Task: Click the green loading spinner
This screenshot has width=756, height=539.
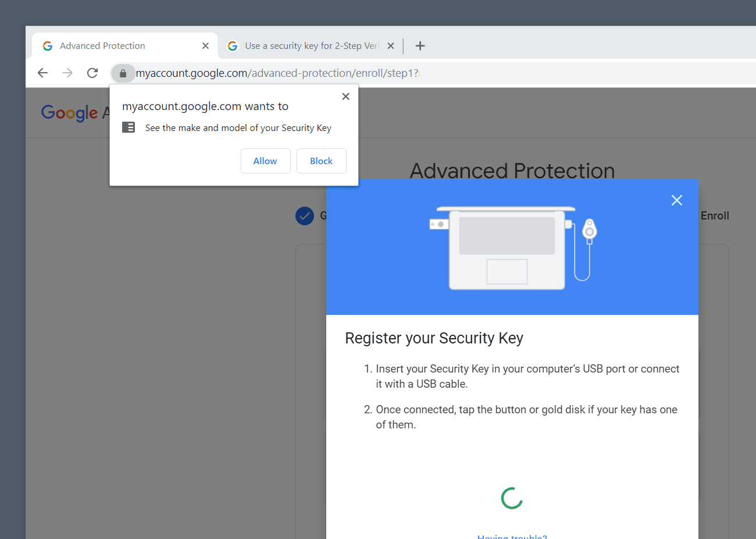Action: click(x=512, y=498)
